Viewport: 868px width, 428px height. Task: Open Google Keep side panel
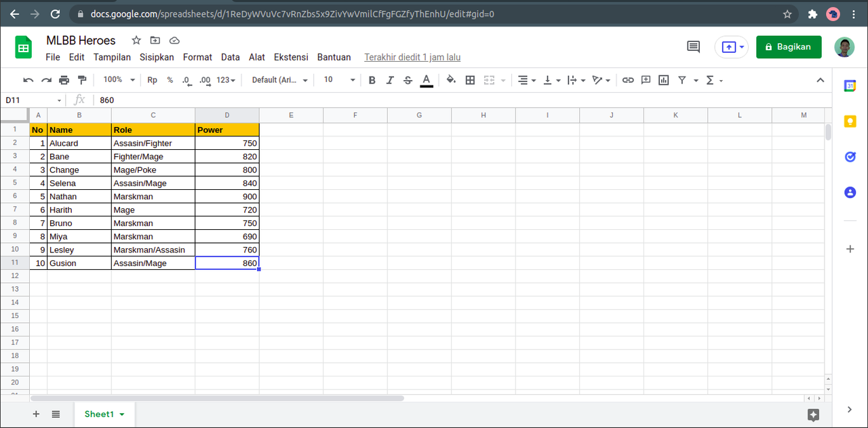[x=850, y=121]
